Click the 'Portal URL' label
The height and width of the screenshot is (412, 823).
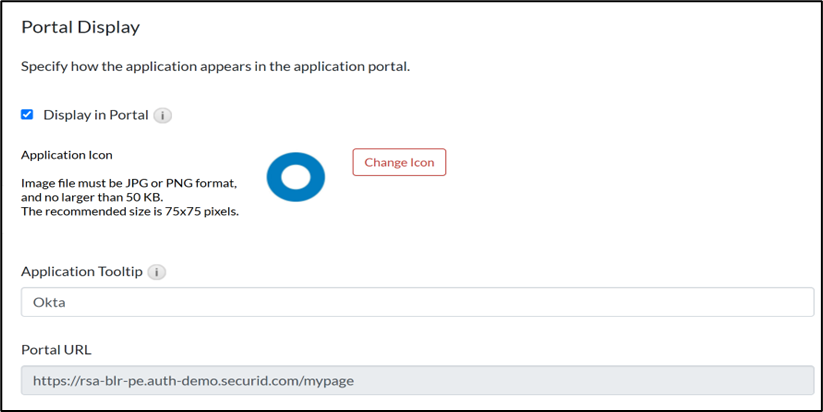click(57, 350)
